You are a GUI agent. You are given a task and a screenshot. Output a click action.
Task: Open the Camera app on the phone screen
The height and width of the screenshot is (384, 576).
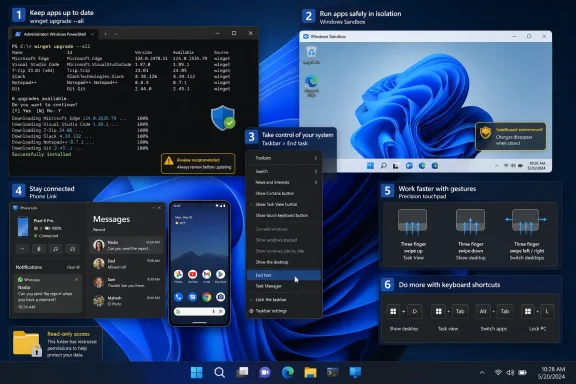click(x=220, y=297)
